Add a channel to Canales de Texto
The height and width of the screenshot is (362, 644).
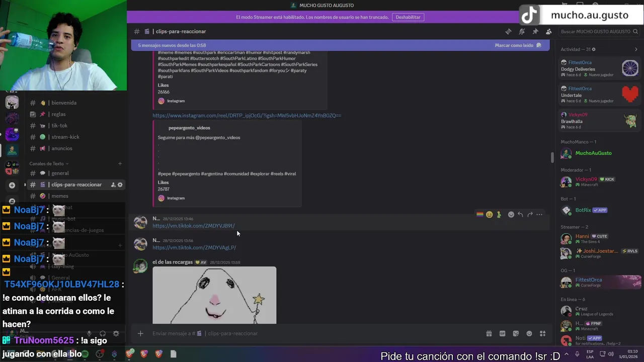coord(120,163)
